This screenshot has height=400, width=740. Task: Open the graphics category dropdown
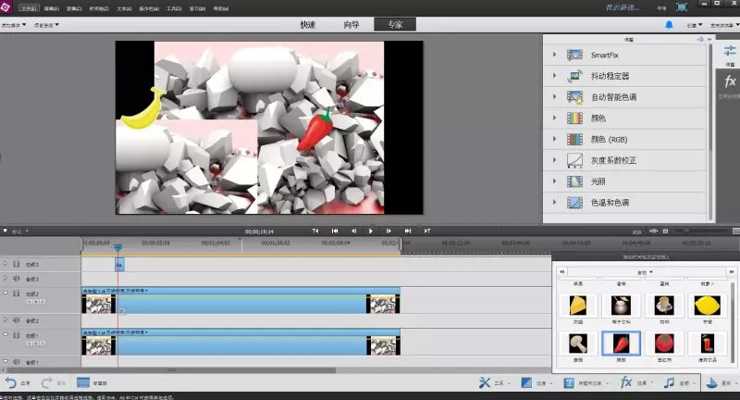coord(645,272)
